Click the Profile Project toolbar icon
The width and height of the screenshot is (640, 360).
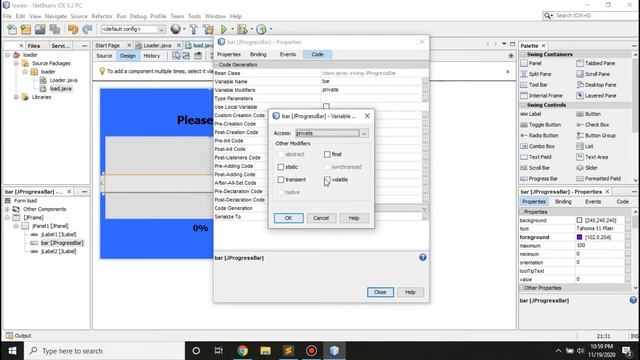point(261,29)
